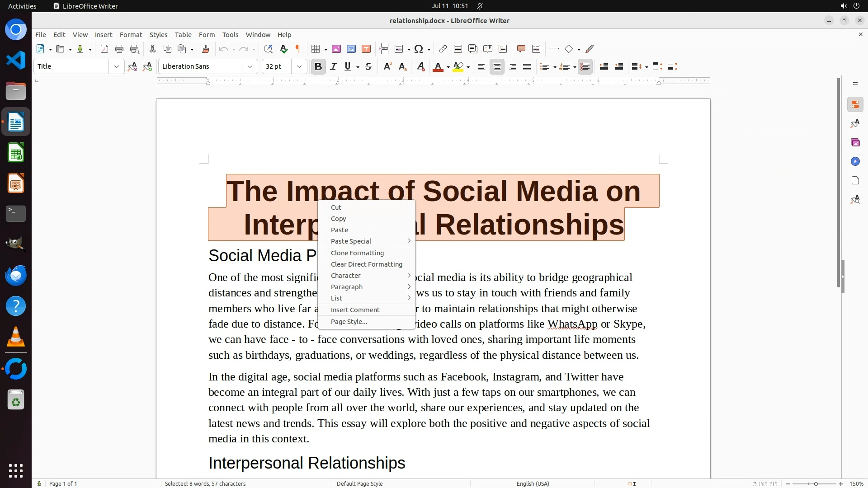This screenshot has width=868, height=488.
Task: Toggle Italic formatting
Action: coord(334,67)
